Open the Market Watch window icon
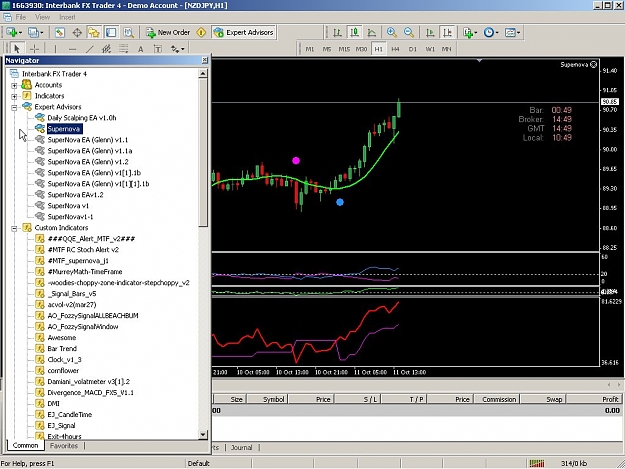This screenshot has width=625, height=469. 60,32
